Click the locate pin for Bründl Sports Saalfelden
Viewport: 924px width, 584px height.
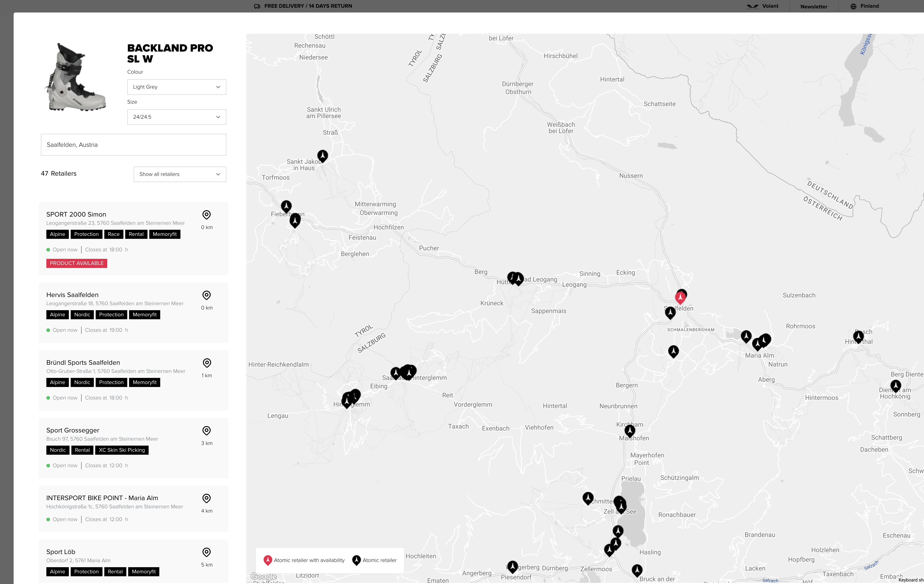207,363
